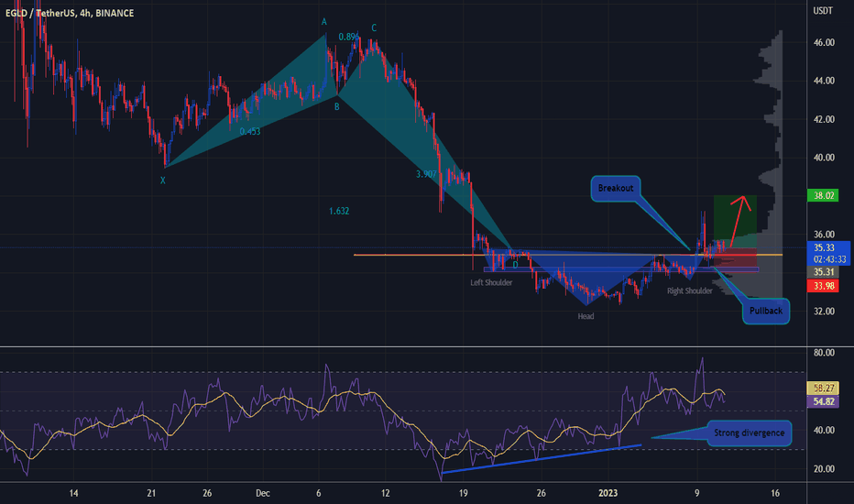The height and width of the screenshot is (504, 854).
Task: Click point C of the harmonic pattern
Action: coord(374,27)
